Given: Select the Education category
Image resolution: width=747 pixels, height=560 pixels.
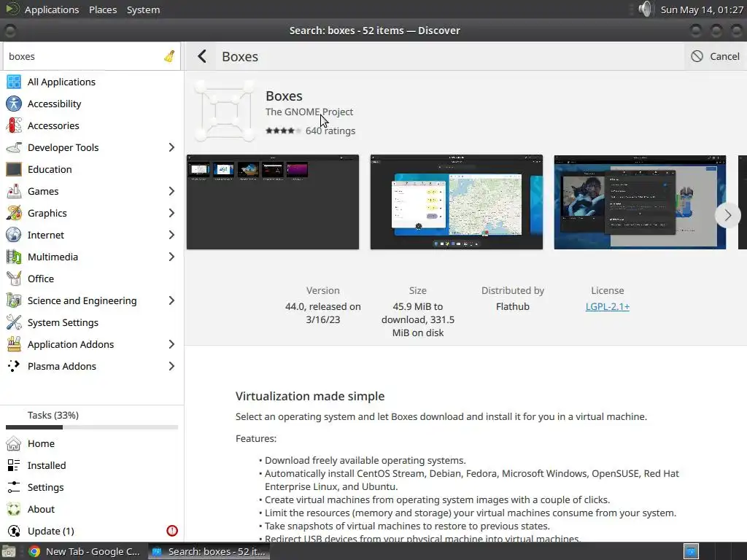Looking at the screenshot, I should pos(92,169).
